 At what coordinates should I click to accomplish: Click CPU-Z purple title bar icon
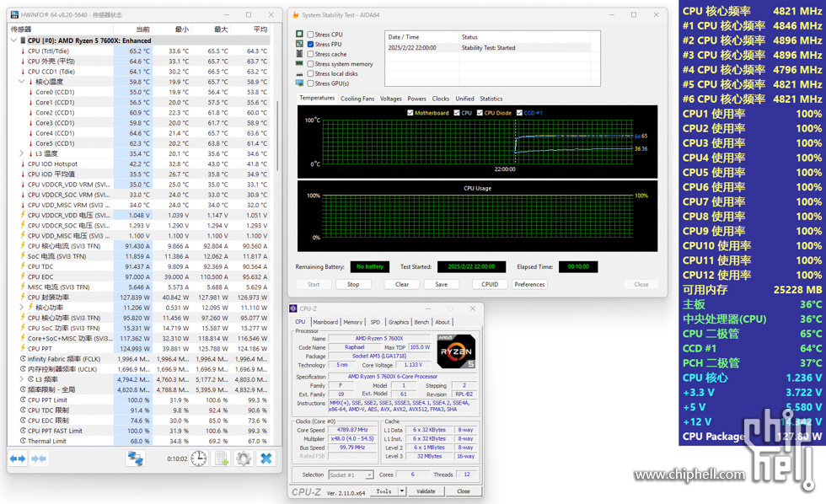(x=293, y=308)
